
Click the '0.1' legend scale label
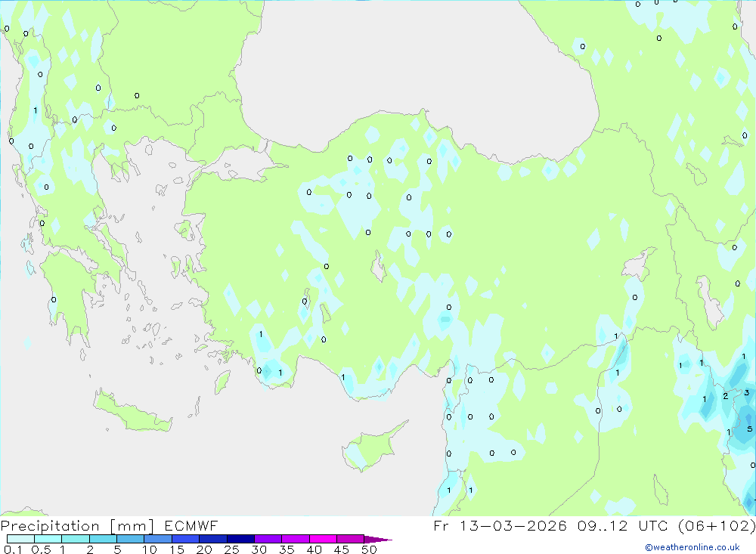13,549
